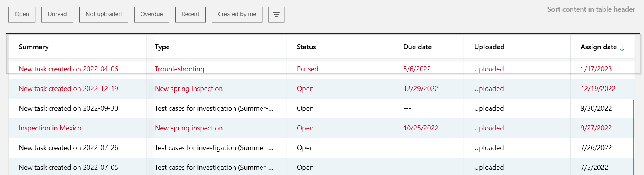Select task created on 2022-12-19

(69, 89)
